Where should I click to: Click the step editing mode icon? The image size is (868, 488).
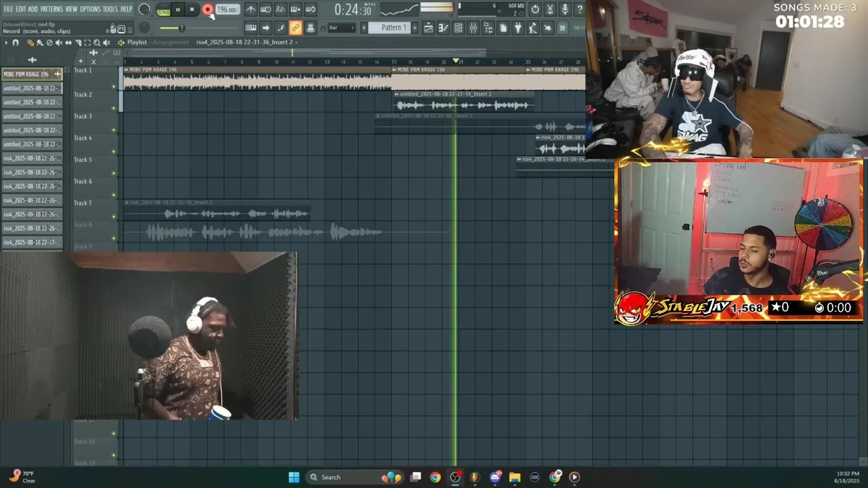click(281, 28)
